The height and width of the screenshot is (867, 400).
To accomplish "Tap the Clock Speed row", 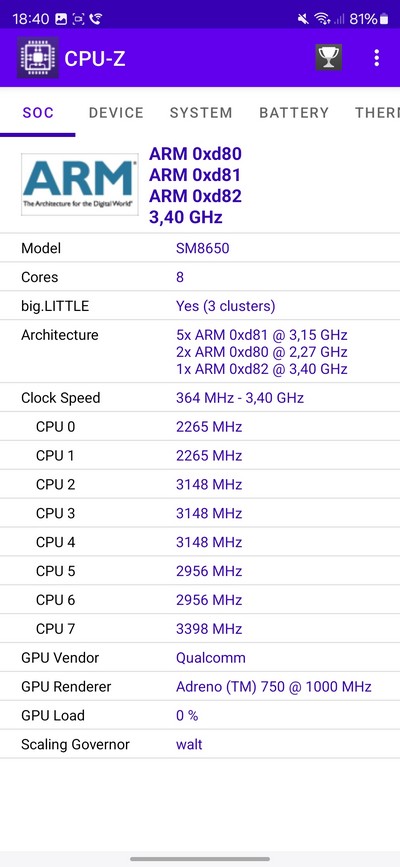I will 200,398.
